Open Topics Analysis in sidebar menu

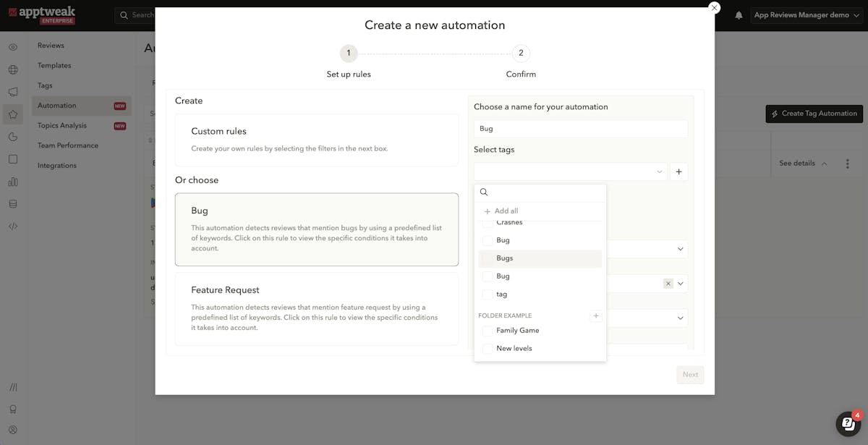coord(62,126)
